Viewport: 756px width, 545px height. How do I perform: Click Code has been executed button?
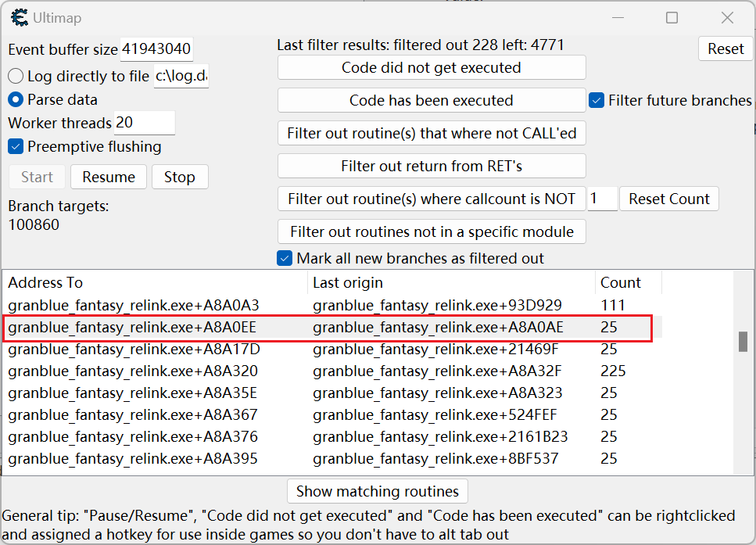pyautogui.click(x=432, y=100)
